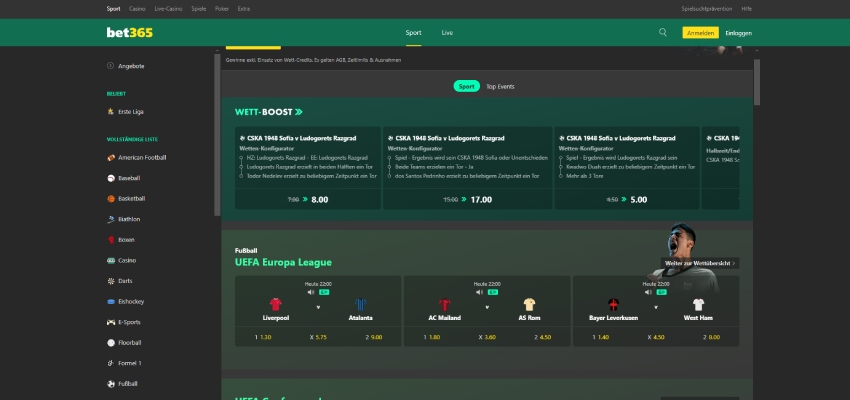Select boosted odds 8.00 bet
Image resolution: width=850 pixels, height=400 pixels.
307,199
